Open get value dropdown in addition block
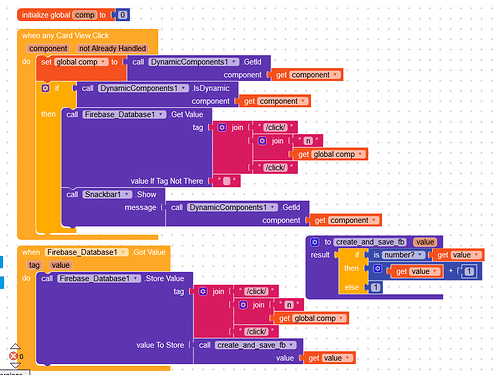This screenshot has width=495, height=375. (x=435, y=271)
